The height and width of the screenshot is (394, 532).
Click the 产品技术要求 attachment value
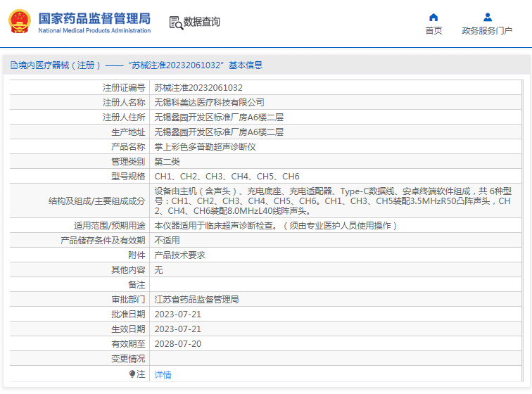click(179, 255)
